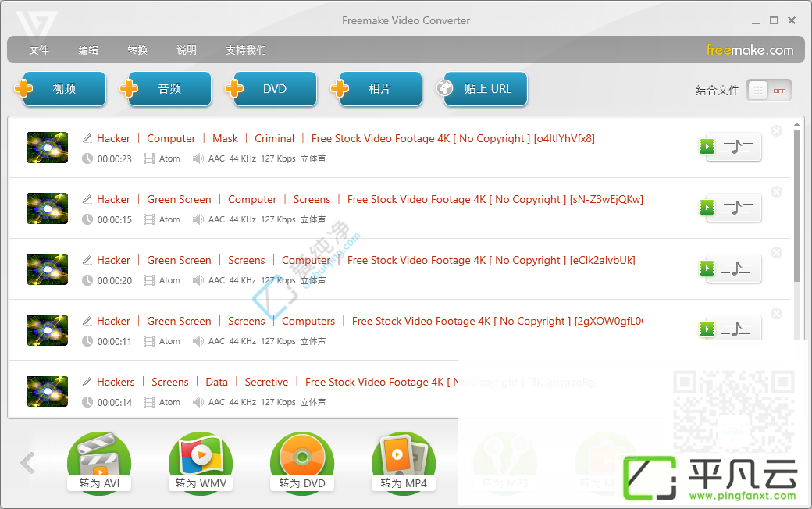Convert to WMV format
This screenshot has width=812, height=509.
click(201, 462)
